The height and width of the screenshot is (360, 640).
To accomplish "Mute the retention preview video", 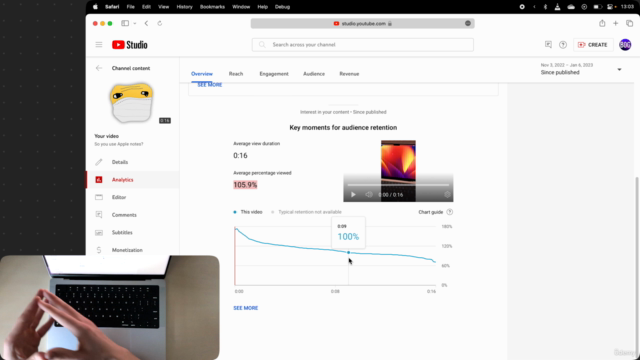I will pos(369,195).
